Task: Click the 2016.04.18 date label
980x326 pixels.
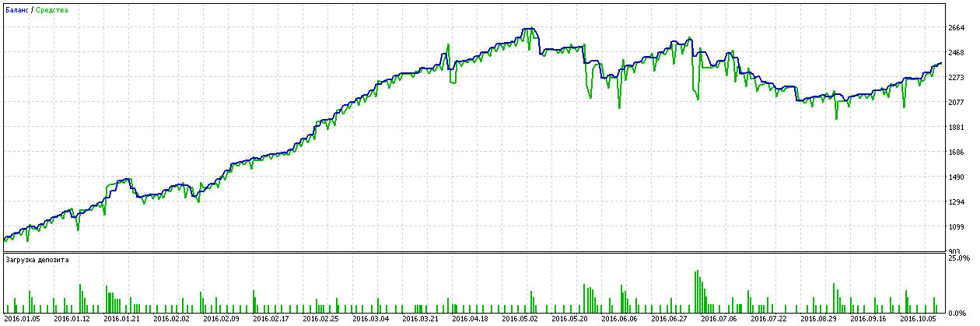Action: (470, 318)
